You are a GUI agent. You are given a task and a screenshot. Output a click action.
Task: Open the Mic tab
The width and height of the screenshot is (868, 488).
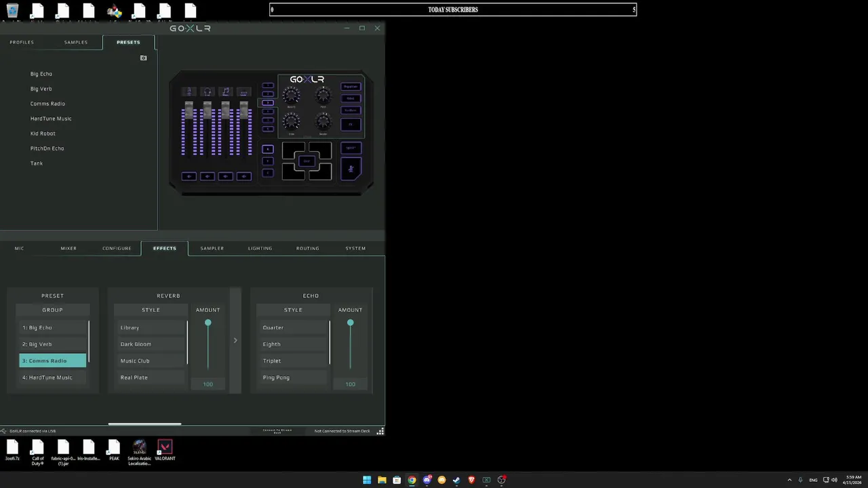pos(20,248)
